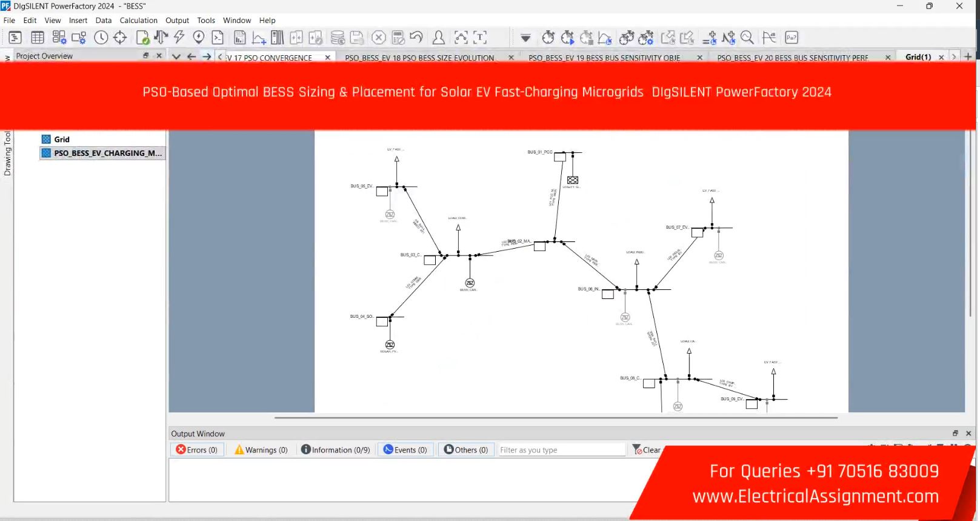Click the stopwatch with play arrow icon
This screenshot has width=980, height=521.
567,38
